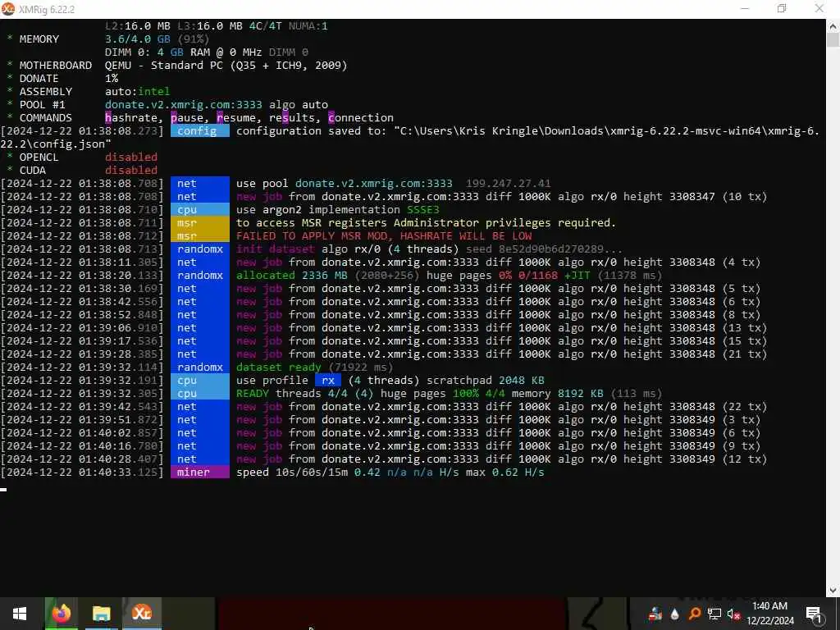Click the console scrollbar down arrow
The image size is (840, 630).
point(833,591)
